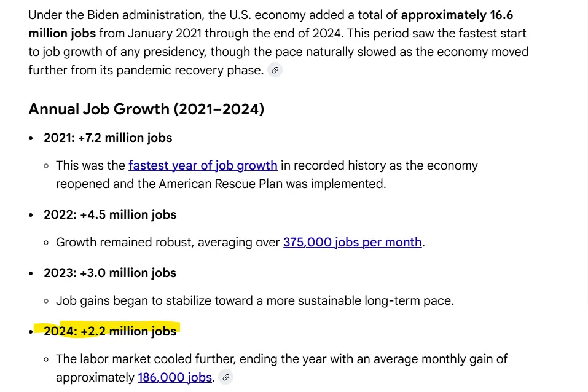The image size is (588, 392).
Task: Click the yellow highlighted "2024: +2.2 million jobs" text
Action: tap(110, 331)
